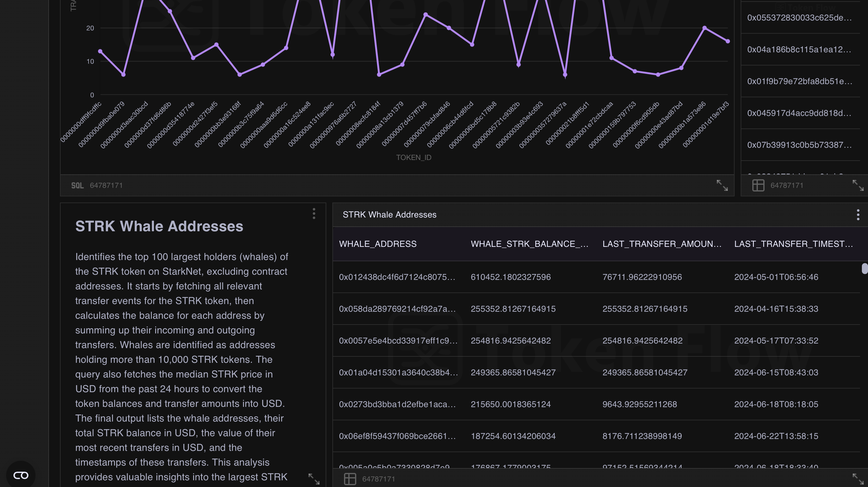Open SQL view of the line chart panel

point(77,185)
